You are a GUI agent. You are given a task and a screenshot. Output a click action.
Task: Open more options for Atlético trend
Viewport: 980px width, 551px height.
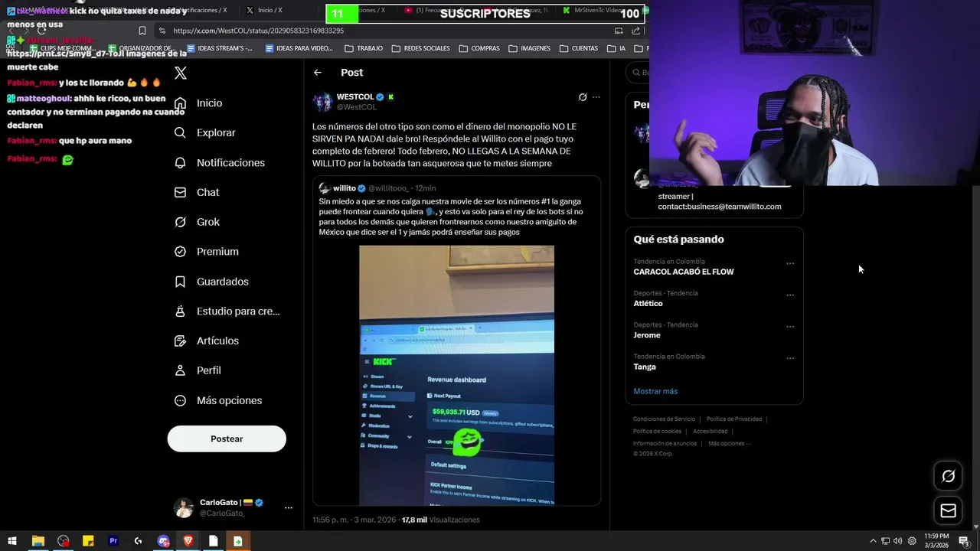tap(790, 295)
